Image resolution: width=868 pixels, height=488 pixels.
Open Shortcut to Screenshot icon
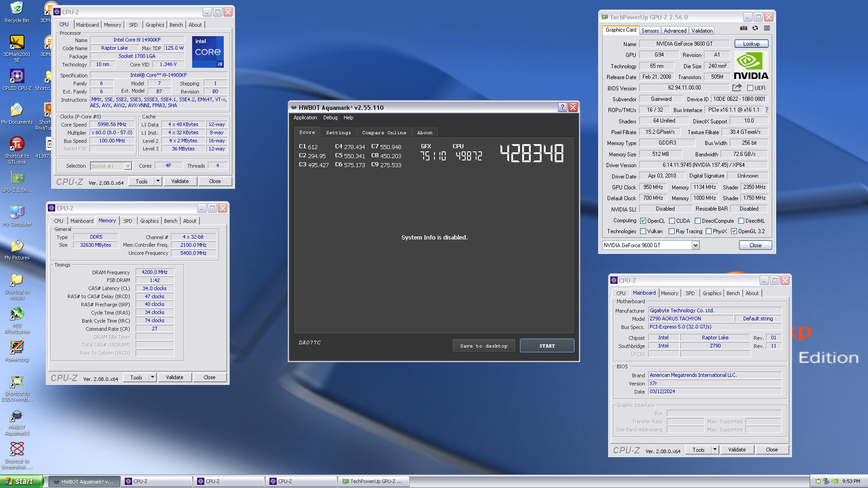[17, 455]
